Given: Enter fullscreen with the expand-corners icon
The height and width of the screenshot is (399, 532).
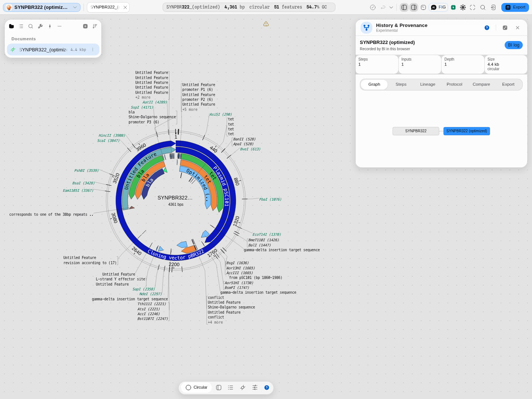Looking at the screenshot, I should coord(473,7).
